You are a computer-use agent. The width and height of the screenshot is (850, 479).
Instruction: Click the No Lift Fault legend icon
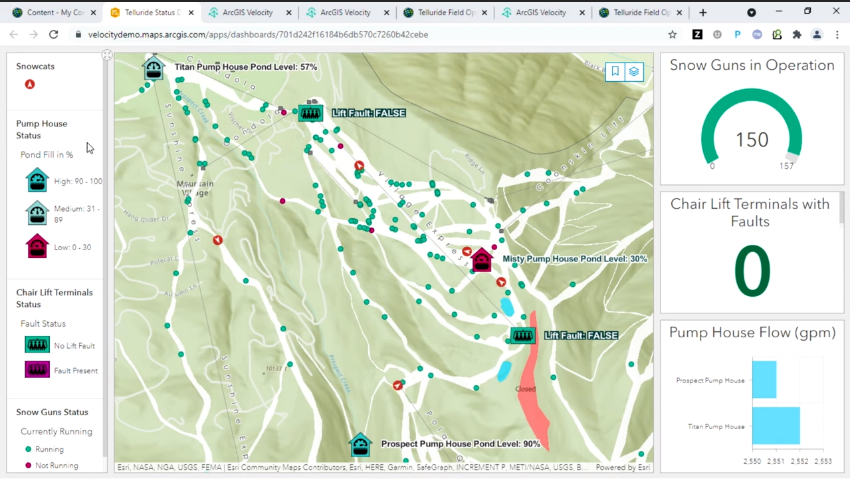[x=37, y=345]
